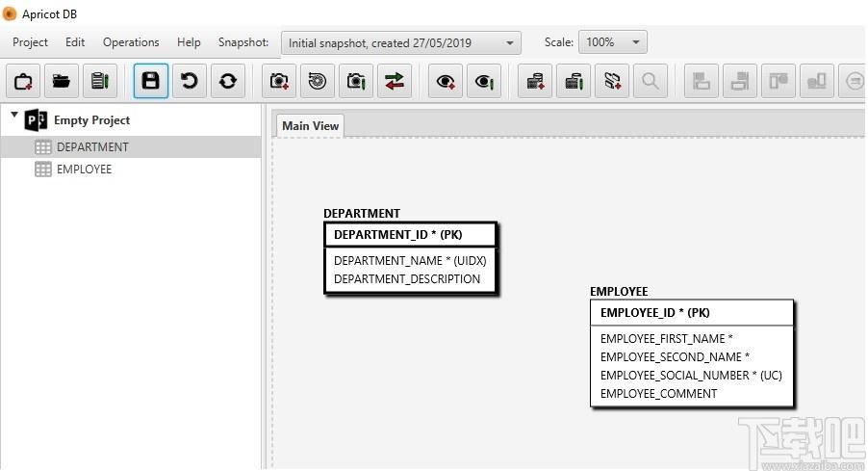This screenshot has height=471, width=868.
Task: Click the Save disk icon
Action: [x=150, y=82]
